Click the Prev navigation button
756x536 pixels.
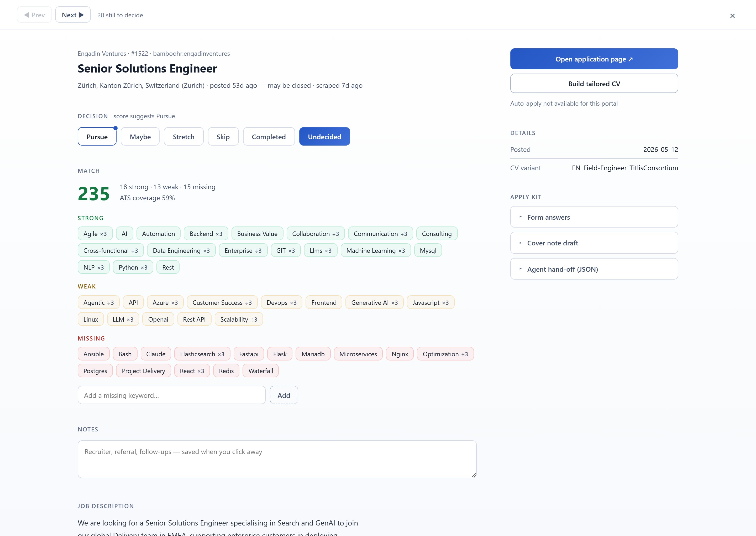coord(34,15)
